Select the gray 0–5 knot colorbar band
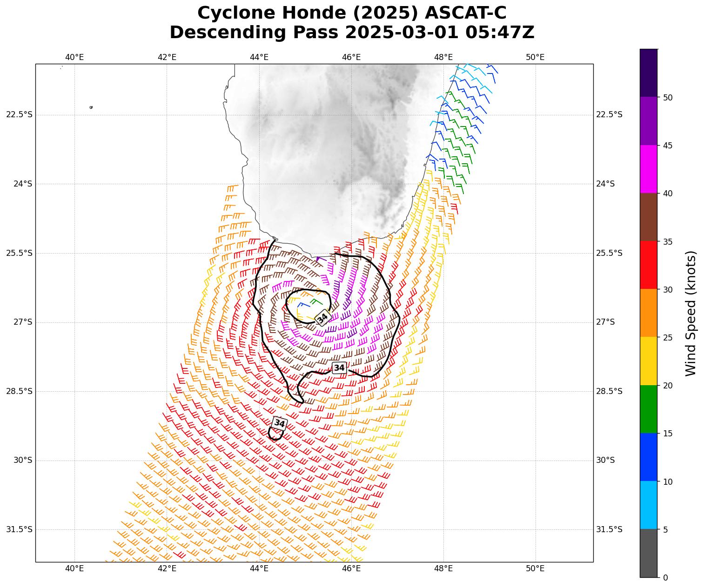This screenshot has width=704, height=588. point(648,553)
